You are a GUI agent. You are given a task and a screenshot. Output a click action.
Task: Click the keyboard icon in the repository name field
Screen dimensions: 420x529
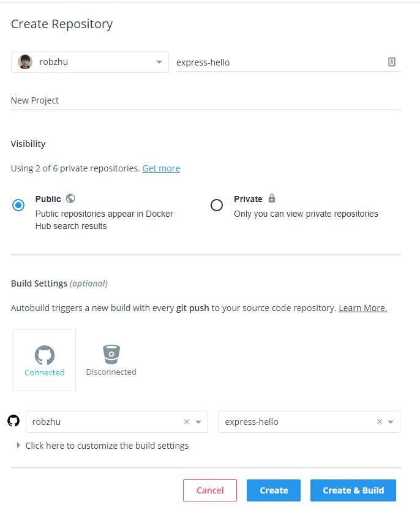[392, 62]
